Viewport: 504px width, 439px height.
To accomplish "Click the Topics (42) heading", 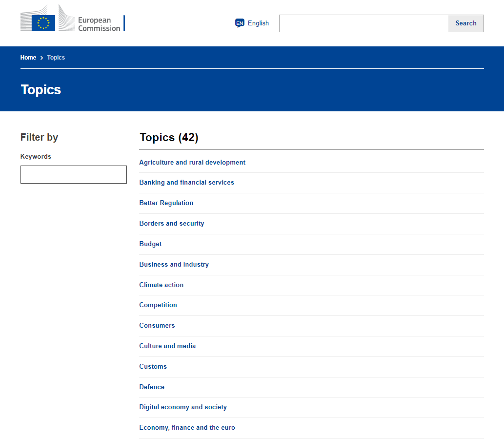I will [169, 137].
